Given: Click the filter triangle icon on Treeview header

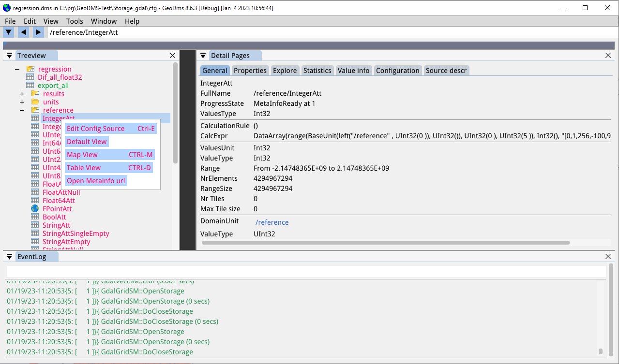Looking at the screenshot, I should tap(9, 55).
